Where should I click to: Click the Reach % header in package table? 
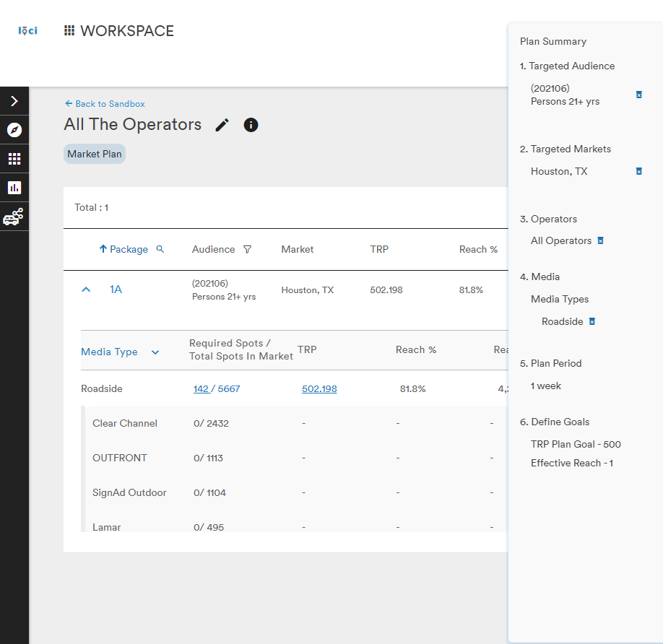[478, 249]
